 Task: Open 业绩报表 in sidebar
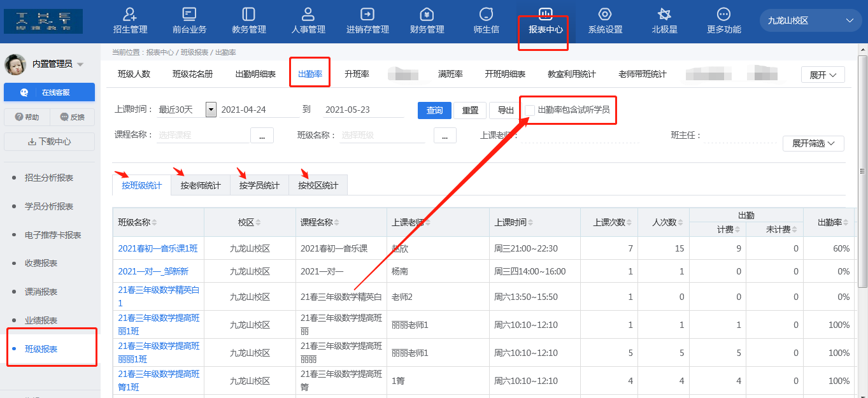pos(41,320)
